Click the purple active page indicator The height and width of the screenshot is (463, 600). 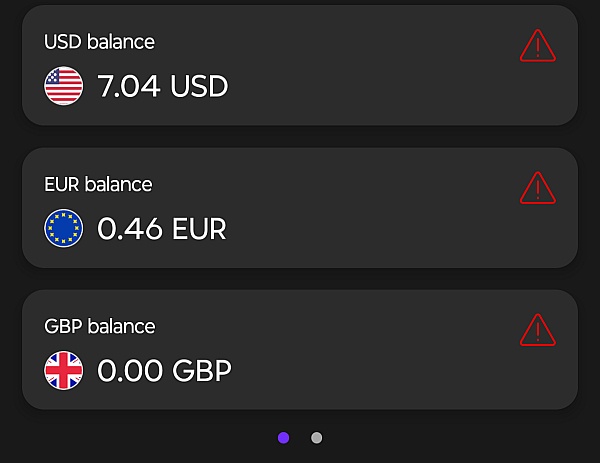coord(284,437)
